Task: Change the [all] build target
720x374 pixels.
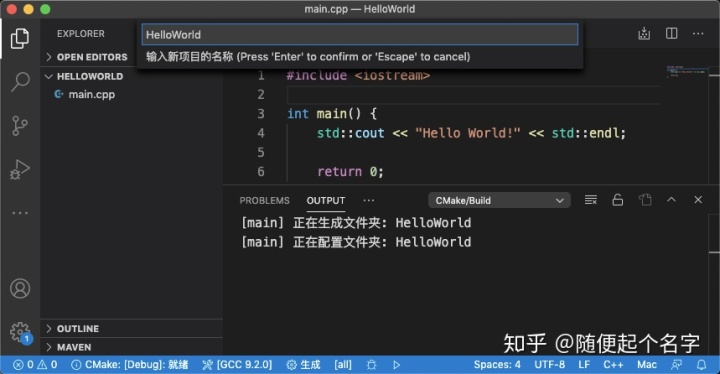Action: point(343,365)
